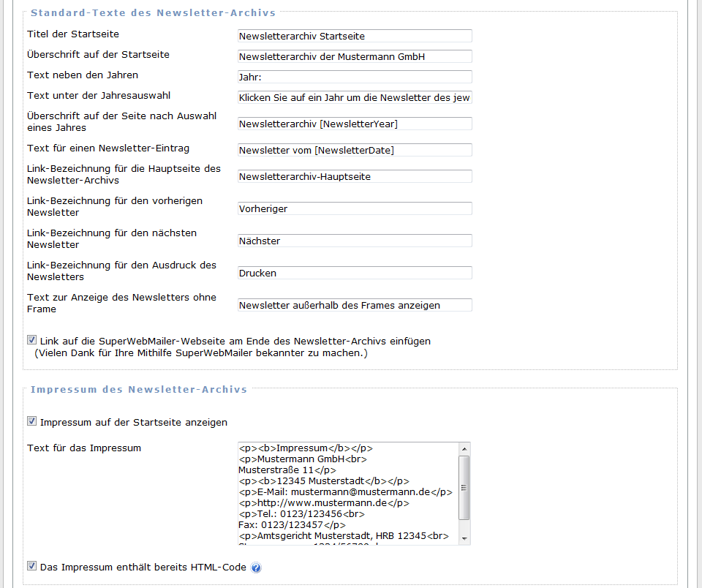702x588 pixels.
Task: Click the field containing 'Newsletter vom [NewsletterDate]'
Action: tap(355, 150)
